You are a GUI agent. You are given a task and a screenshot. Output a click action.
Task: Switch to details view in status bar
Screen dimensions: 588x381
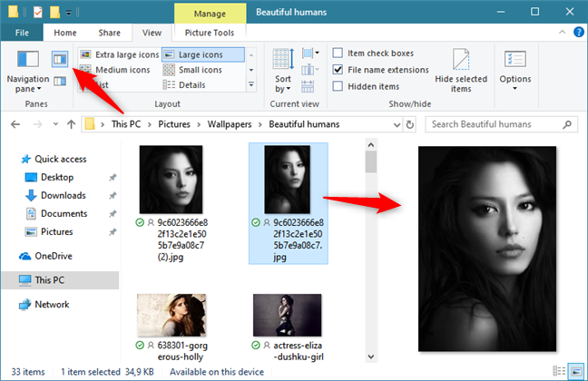click(x=559, y=371)
